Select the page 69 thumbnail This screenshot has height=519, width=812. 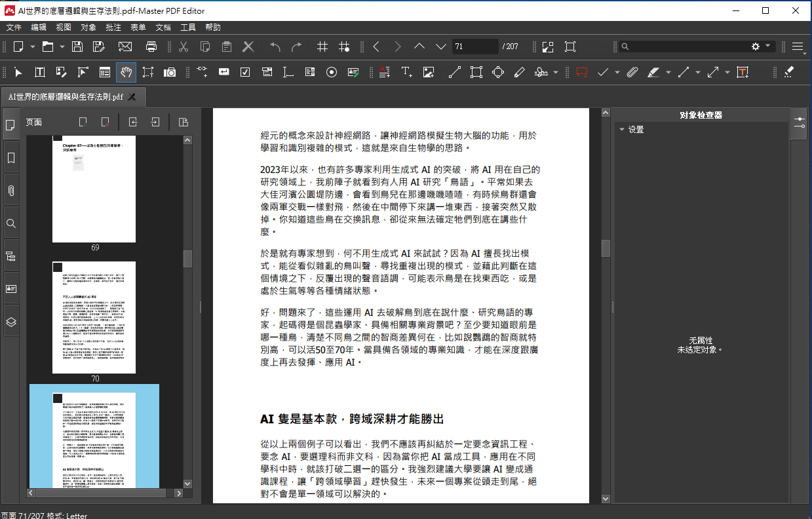94,189
